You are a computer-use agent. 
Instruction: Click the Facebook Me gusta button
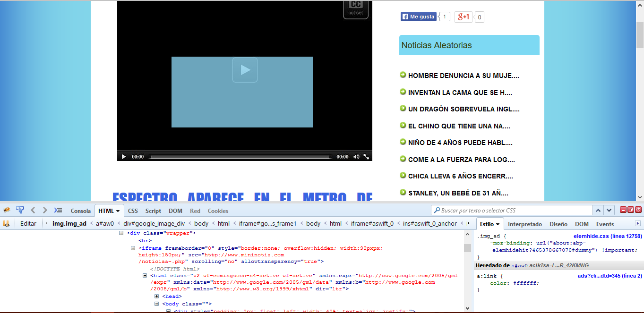(x=418, y=17)
